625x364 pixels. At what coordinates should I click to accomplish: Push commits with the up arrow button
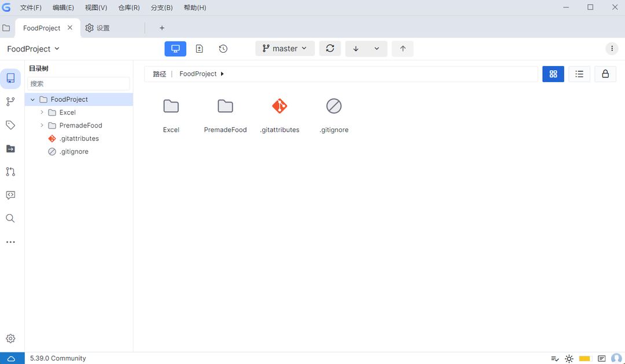[x=403, y=49]
